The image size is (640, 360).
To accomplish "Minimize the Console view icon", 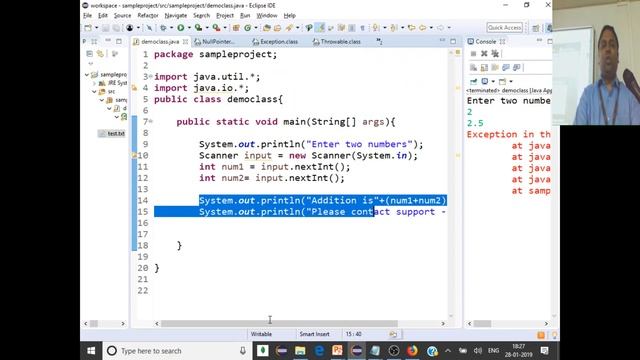I will pyautogui.click(x=539, y=41).
